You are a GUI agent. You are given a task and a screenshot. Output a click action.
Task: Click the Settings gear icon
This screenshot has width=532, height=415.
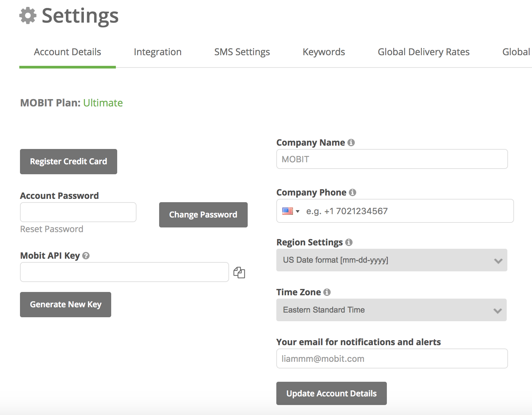tap(28, 16)
